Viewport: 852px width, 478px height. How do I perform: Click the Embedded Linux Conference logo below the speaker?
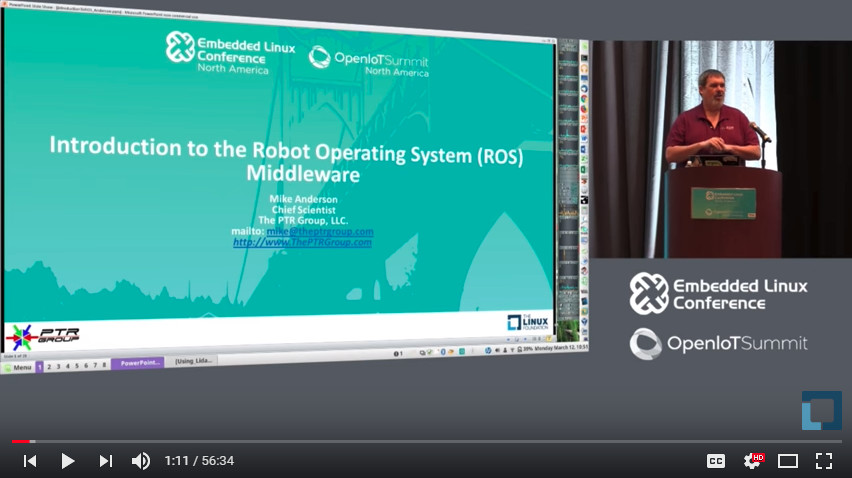coord(718,294)
